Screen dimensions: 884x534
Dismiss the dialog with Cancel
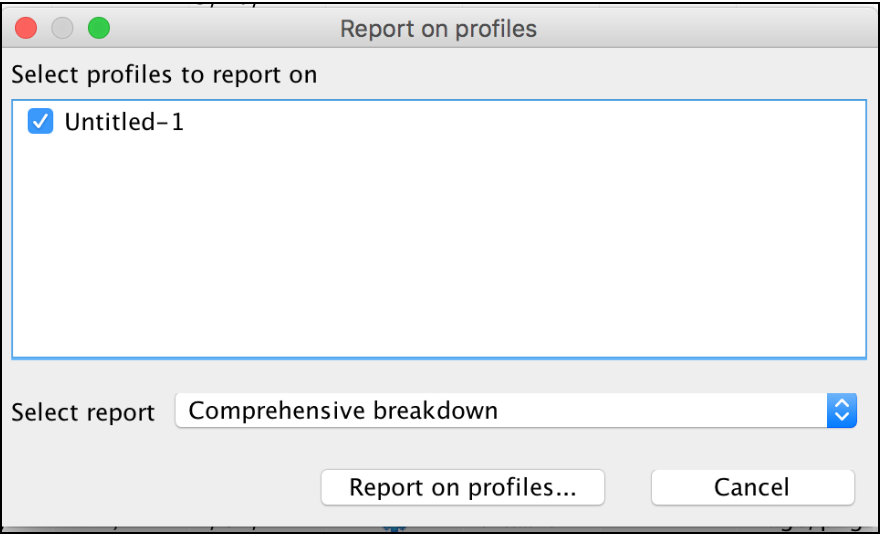(752, 487)
